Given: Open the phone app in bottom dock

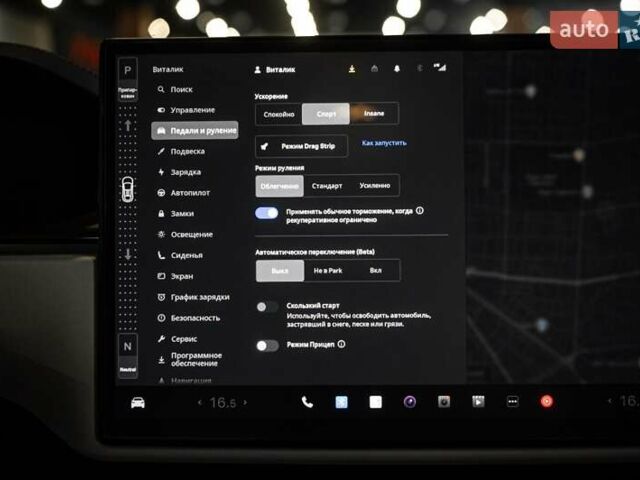Looking at the screenshot, I should (307, 402).
